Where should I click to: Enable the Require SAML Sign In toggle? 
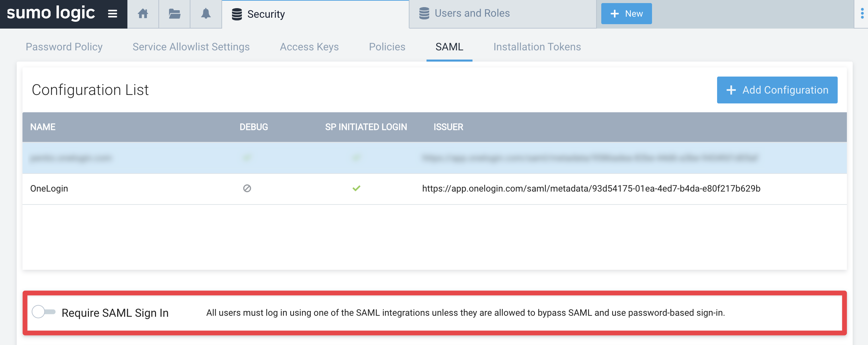43,312
